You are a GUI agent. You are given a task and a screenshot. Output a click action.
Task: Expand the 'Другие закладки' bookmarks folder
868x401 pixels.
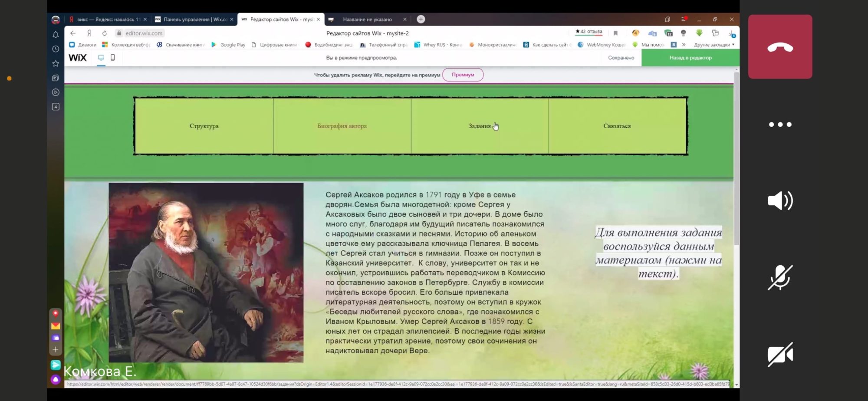(714, 45)
